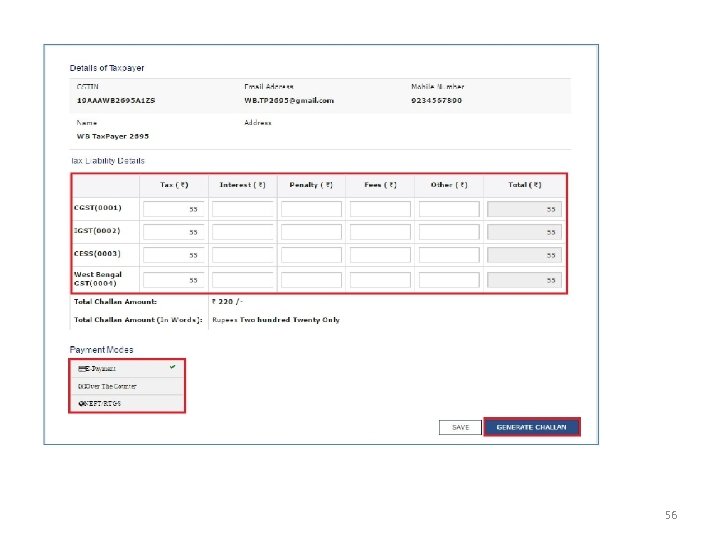Click 'Rupees Two hundred Twenty Only' text
The width and height of the screenshot is (720, 540).
click(276, 320)
